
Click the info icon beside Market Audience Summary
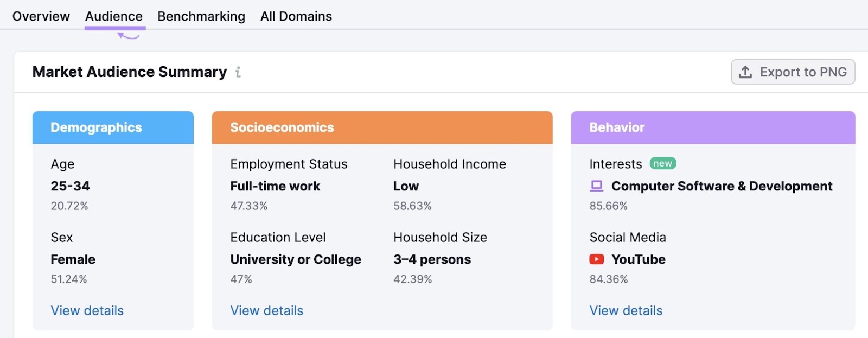click(238, 72)
